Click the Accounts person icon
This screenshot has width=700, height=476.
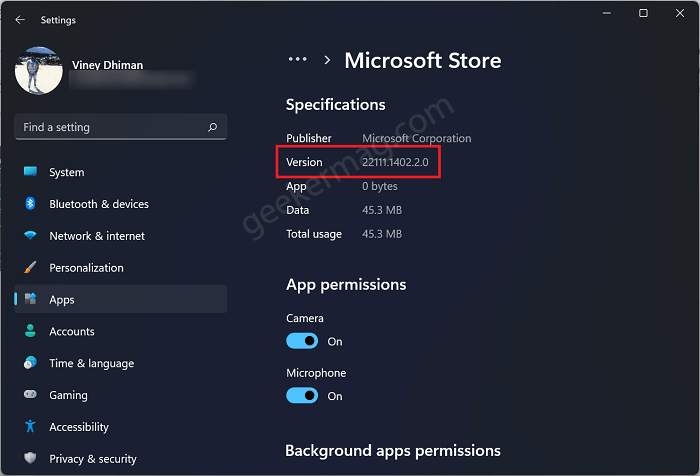tap(30, 331)
